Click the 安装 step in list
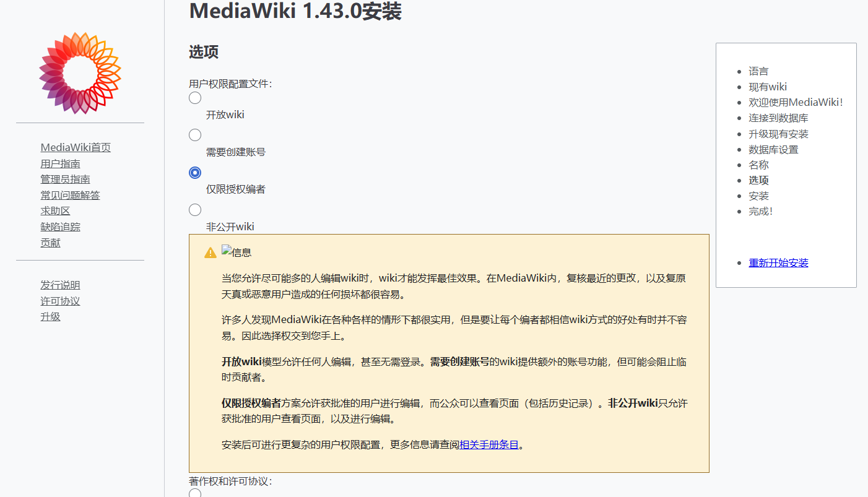The width and height of the screenshot is (868, 497). pos(758,196)
